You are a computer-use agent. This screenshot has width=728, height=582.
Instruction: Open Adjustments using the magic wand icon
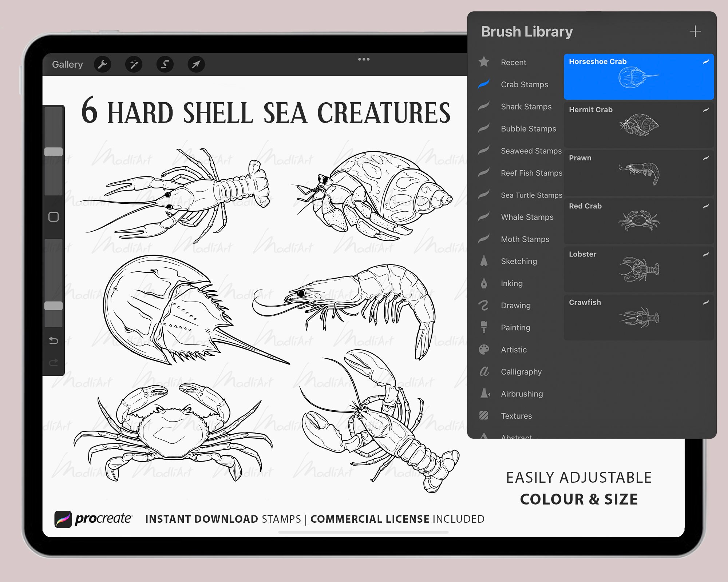(x=134, y=64)
